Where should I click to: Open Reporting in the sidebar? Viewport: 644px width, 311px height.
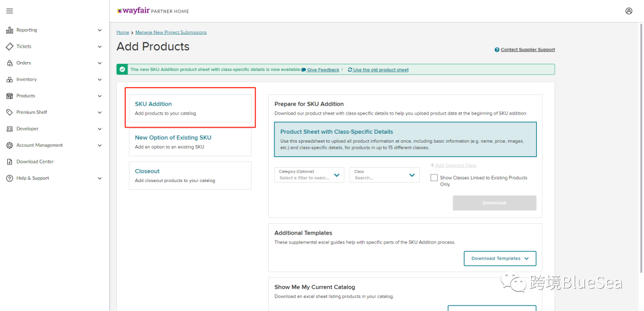(27, 30)
